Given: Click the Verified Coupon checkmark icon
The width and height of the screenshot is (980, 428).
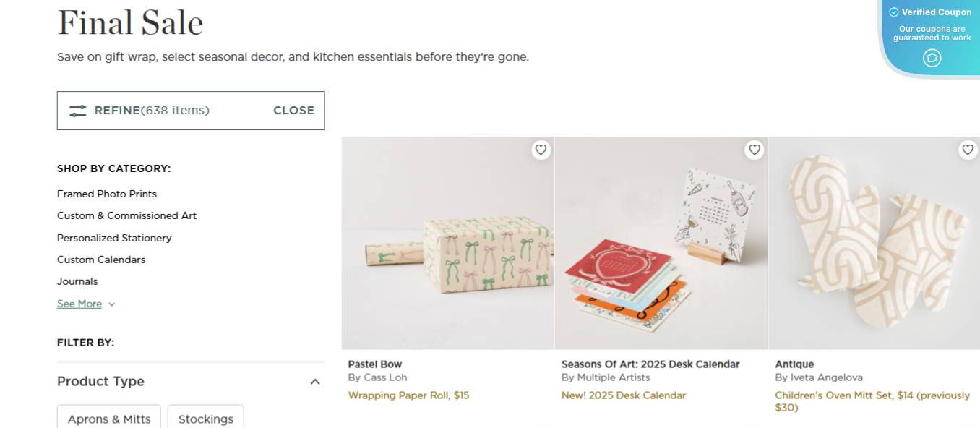Looking at the screenshot, I should tap(893, 12).
